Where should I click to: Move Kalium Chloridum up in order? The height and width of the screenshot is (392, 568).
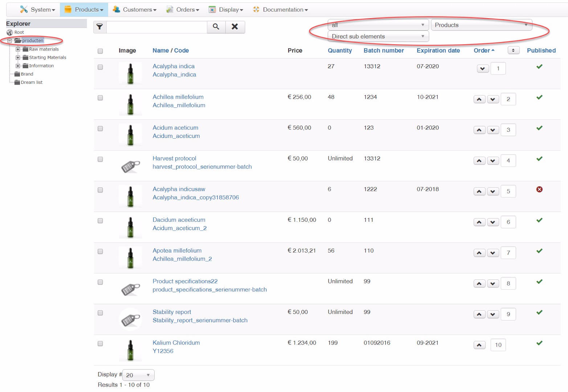[x=479, y=345]
